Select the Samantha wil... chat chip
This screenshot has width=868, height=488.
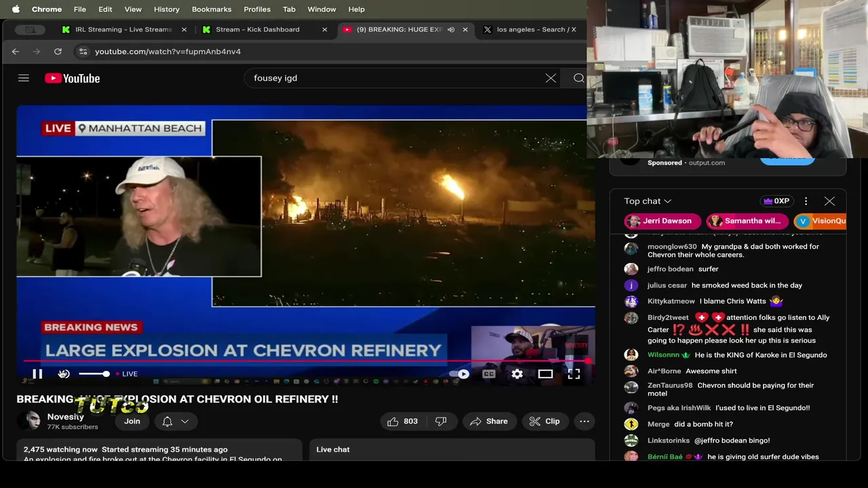[747, 221]
